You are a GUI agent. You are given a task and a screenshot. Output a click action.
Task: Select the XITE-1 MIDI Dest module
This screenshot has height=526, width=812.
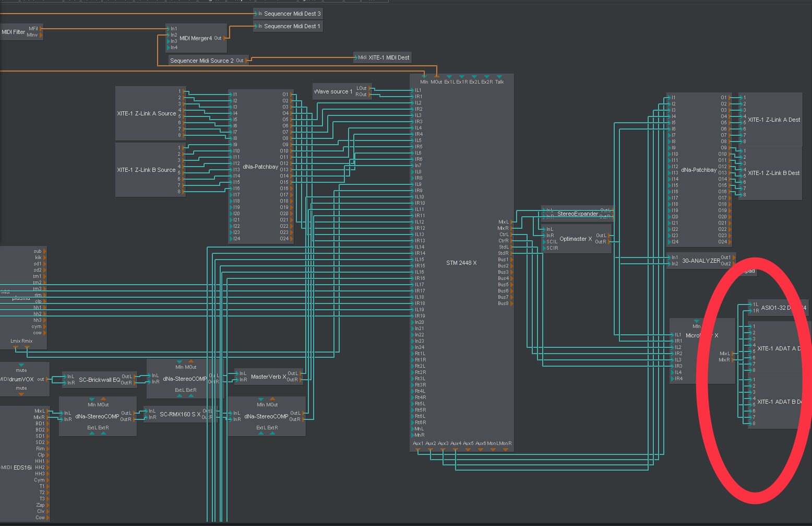click(x=389, y=57)
